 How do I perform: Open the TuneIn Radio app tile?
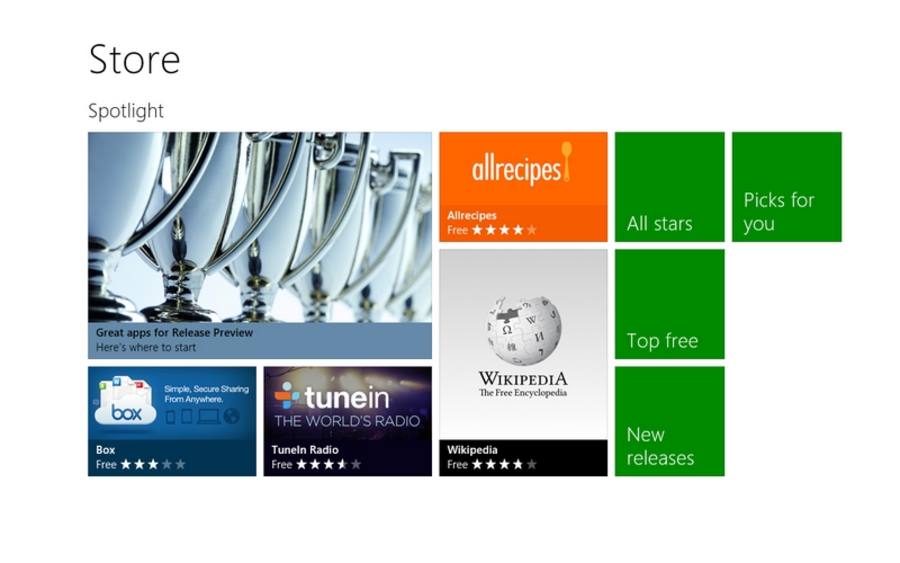[x=347, y=421]
